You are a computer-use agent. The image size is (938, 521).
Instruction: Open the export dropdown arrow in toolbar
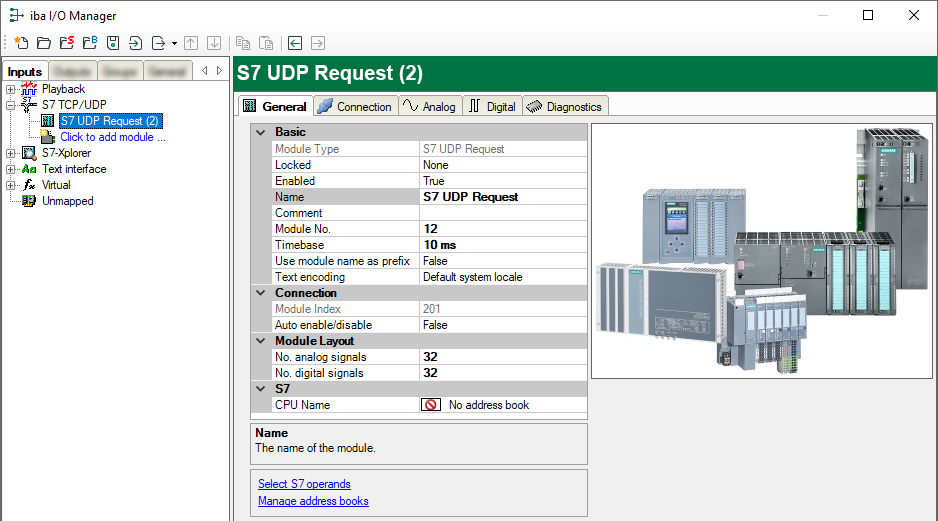(174, 43)
